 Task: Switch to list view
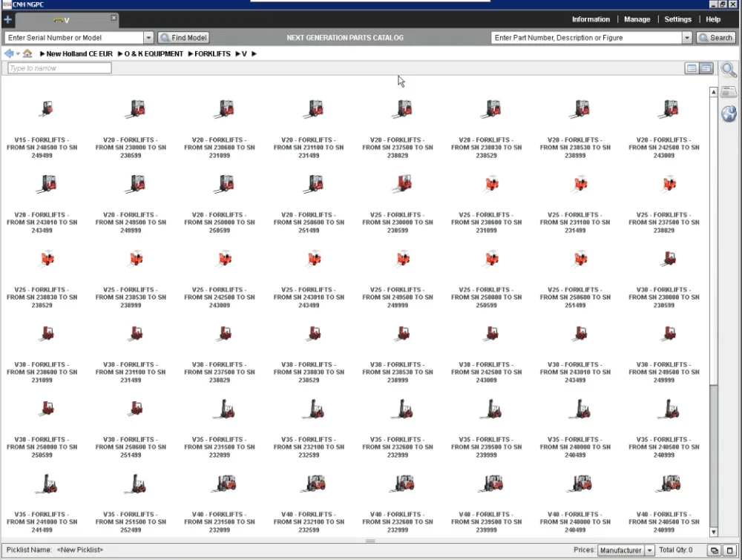click(692, 68)
